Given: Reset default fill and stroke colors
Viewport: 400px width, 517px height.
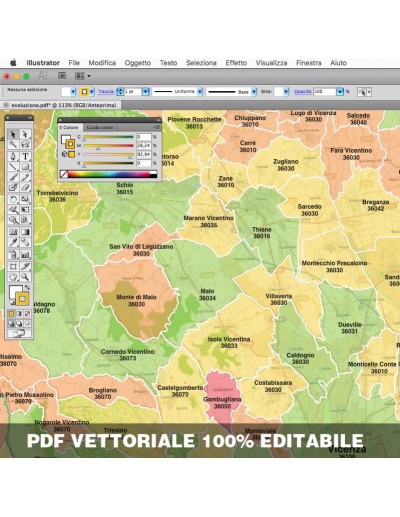Looking at the screenshot, I should pyautogui.click(x=12, y=303).
